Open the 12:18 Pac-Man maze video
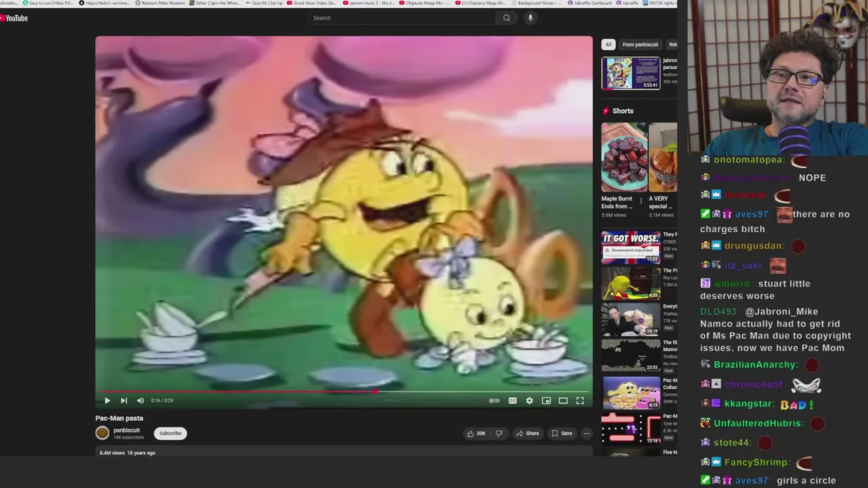Image resolution: width=868 pixels, height=488 pixels. click(x=631, y=428)
